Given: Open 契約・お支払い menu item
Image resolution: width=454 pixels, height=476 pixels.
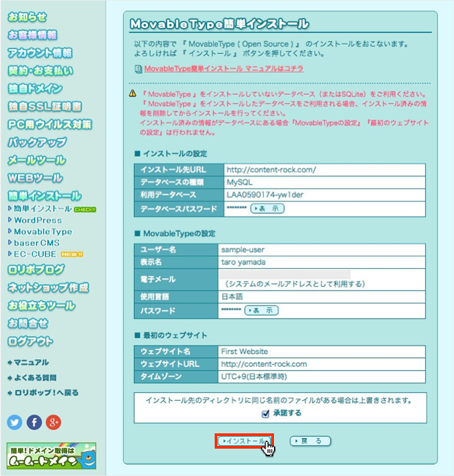Looking at the screenshot, I should [x=40, y=71].
